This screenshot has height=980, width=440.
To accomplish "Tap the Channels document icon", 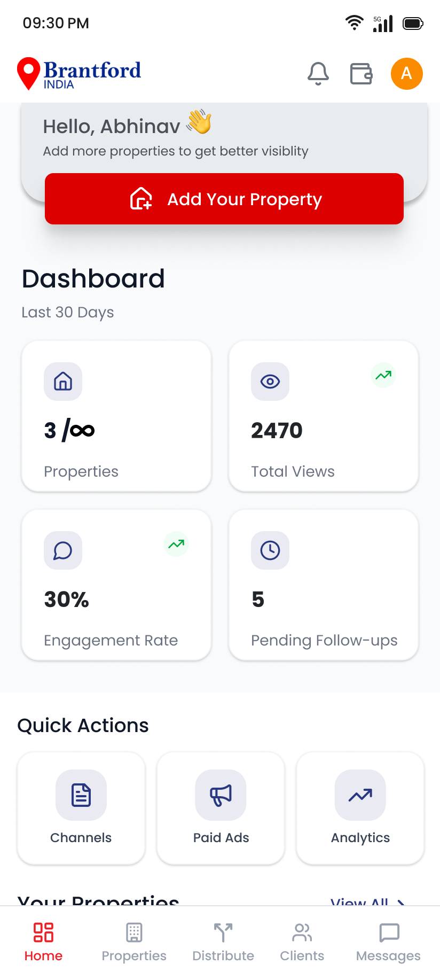I will (x=81, y=795).
